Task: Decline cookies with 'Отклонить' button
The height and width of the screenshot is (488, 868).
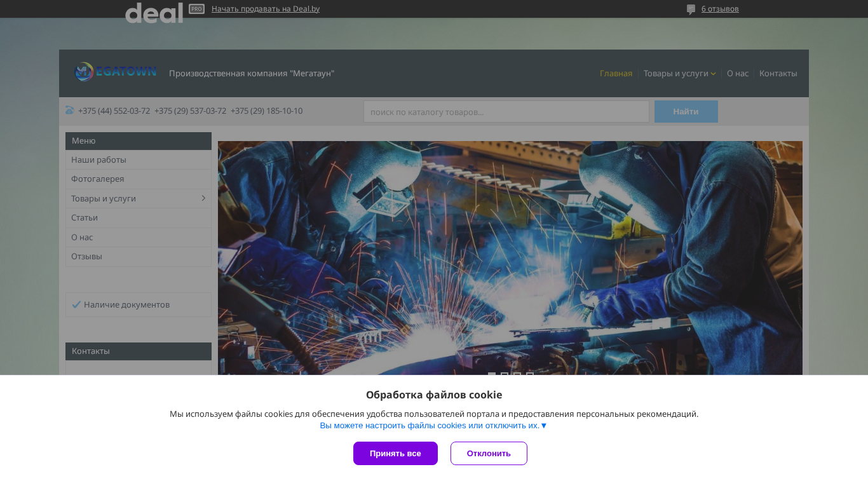Action: (489, 454)
